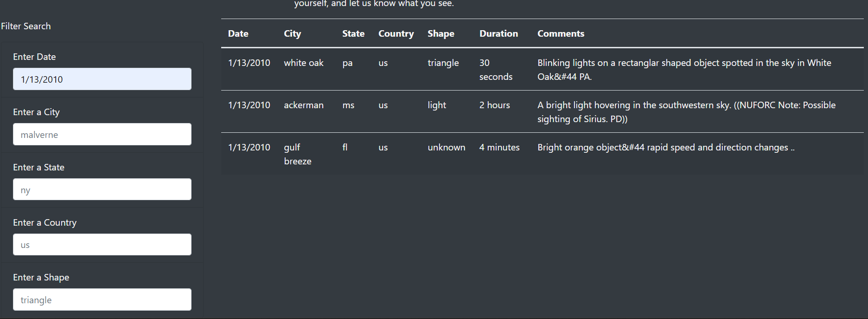Click the State column header
This screenshot has height=319, width=868.
pos(353,33)
